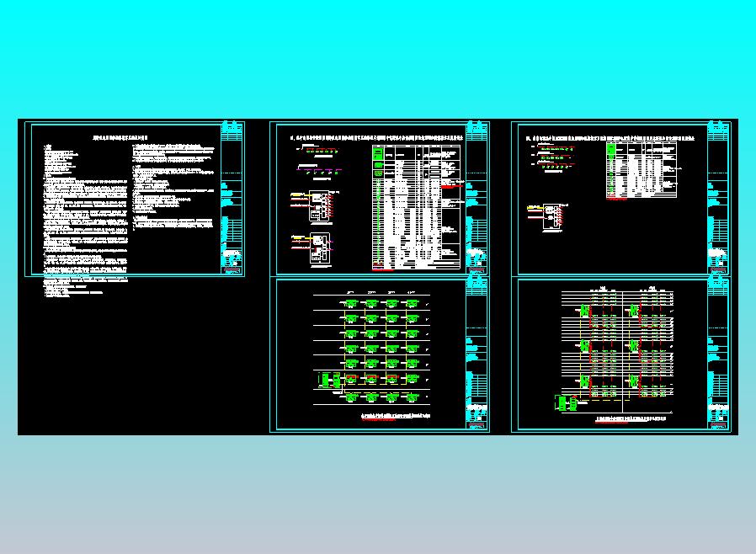Click the title block strip of the notes sheet
The image size is (756, 554).
[x=232, y=199]
